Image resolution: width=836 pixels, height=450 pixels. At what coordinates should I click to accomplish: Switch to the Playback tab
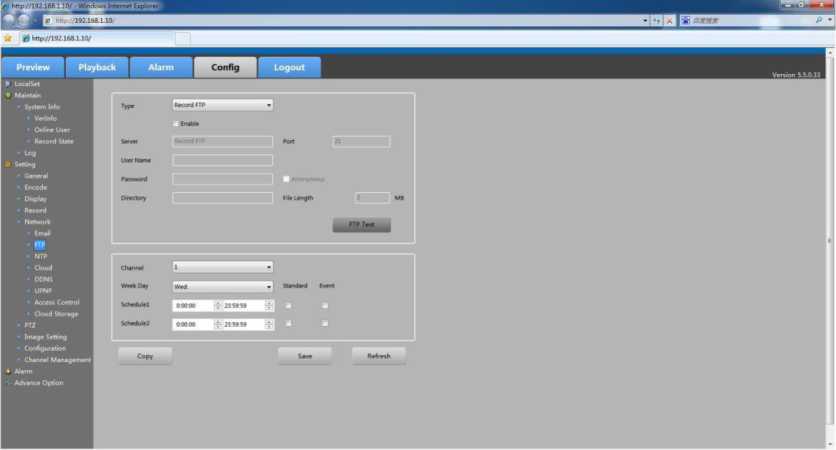[97, 67]
